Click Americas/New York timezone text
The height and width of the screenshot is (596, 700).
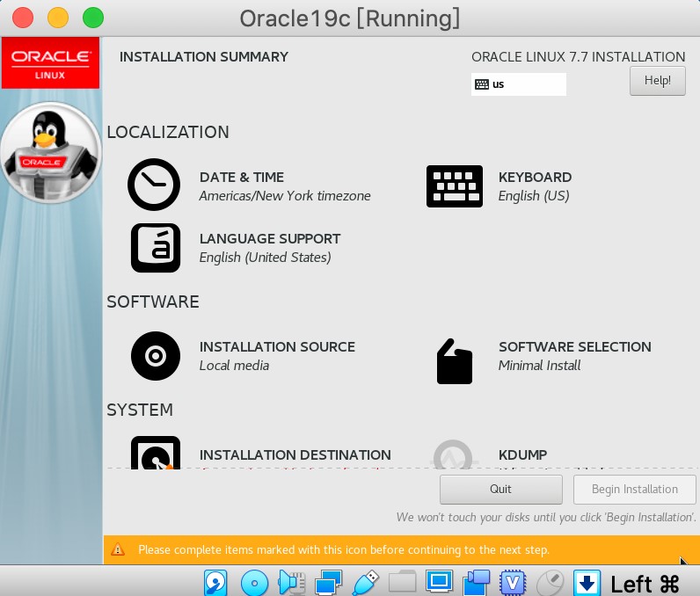[285, 196]
